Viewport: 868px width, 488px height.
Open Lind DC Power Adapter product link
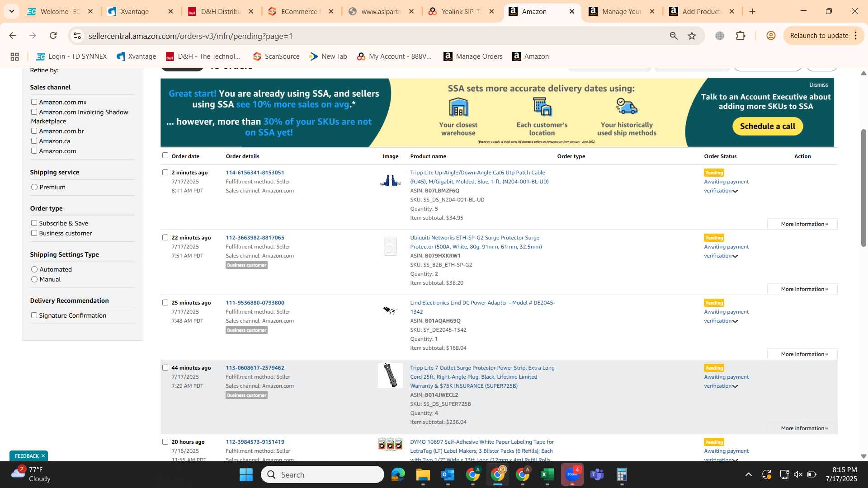(x=482, y=307)
